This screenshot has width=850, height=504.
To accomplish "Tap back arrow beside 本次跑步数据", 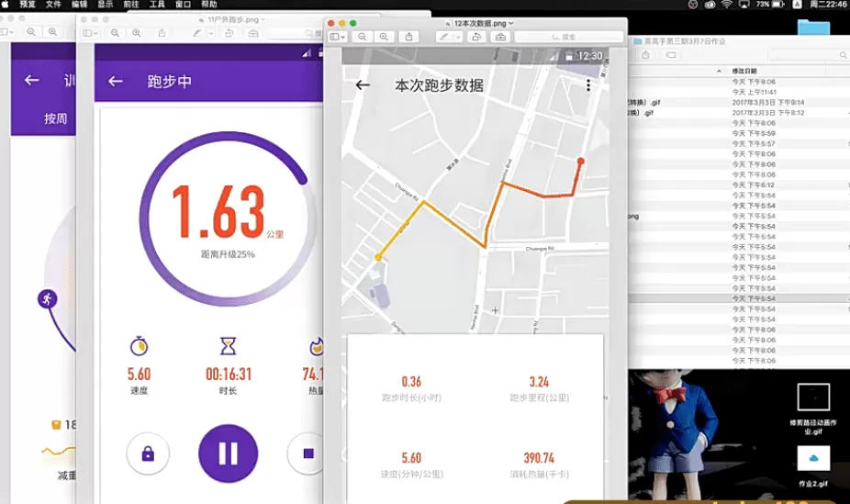I will coord(363,84).
